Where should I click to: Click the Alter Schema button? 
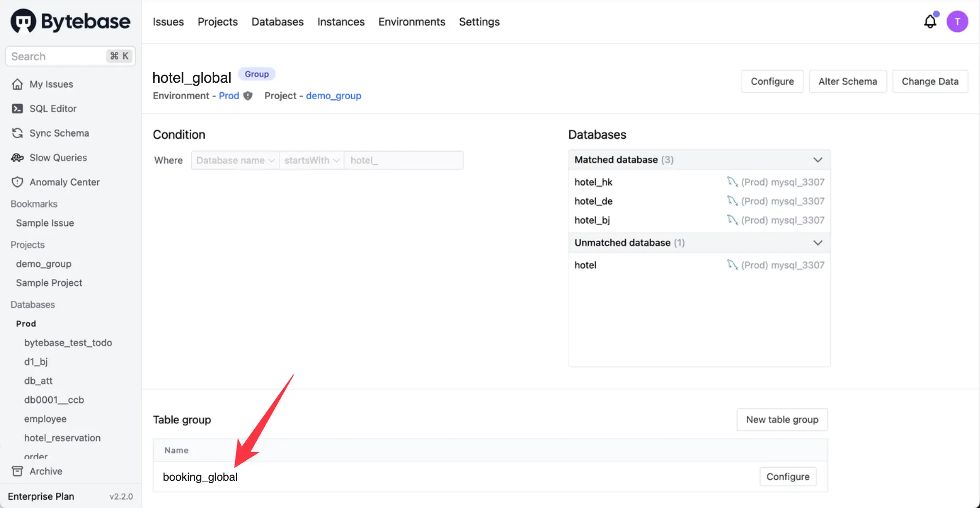click(848, 81)
